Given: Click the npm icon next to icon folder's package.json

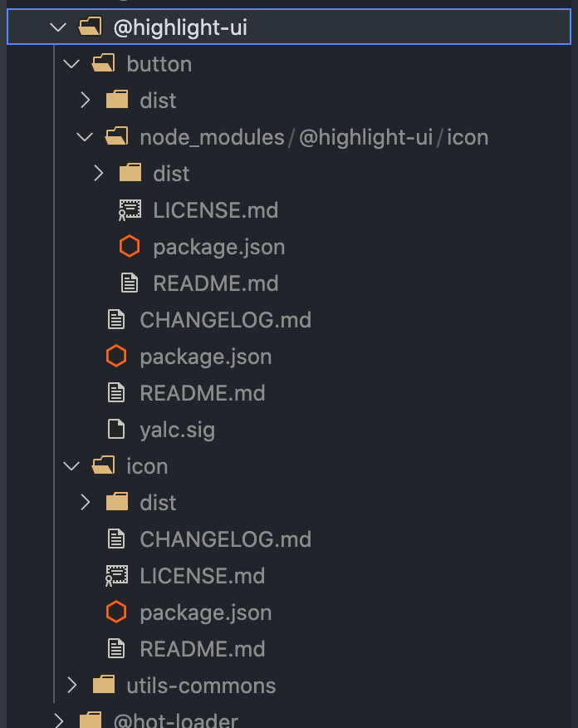Looking at the screenshot, I should coord(130,612).
